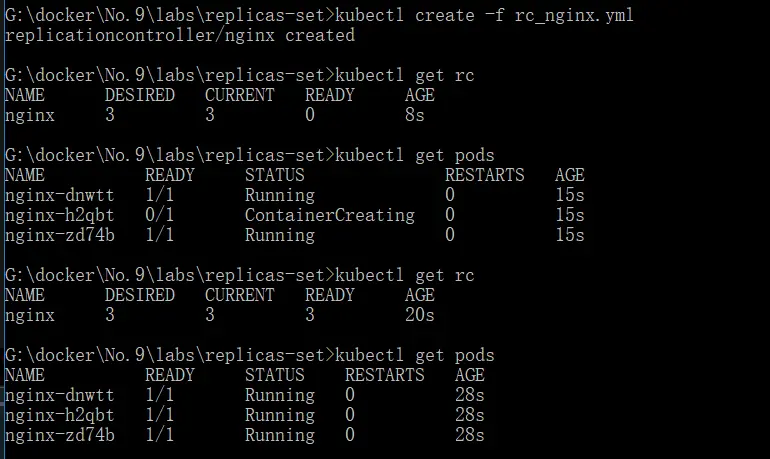Click the Running status of nginx-dnwtt aged 28s
This screenshot has height=459, width=770.
click(279, 395)
